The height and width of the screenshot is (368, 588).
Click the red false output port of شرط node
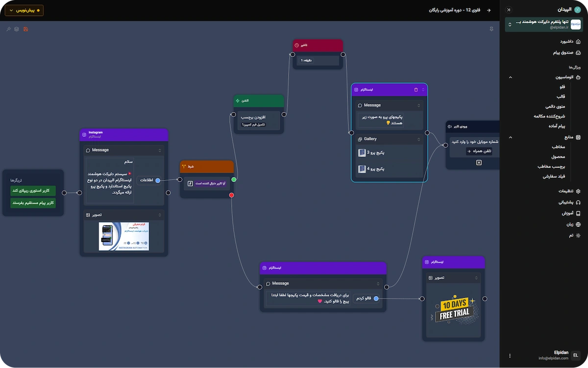231,195
